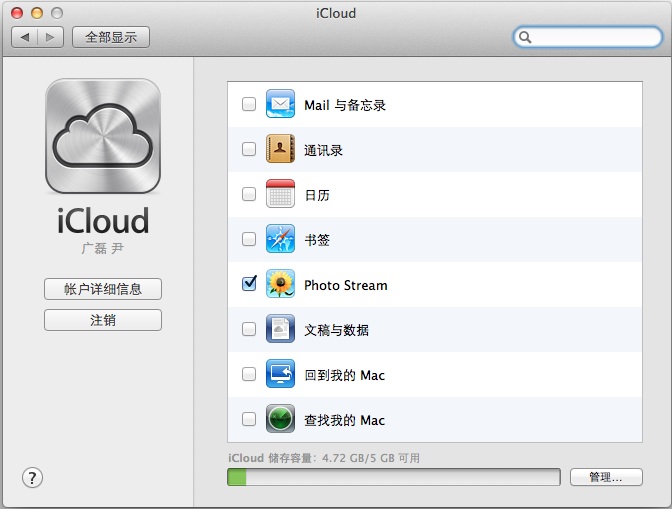672x509 pixels.
Task: Click the magnifier icon in search field
Action: [x=525, y=37]
